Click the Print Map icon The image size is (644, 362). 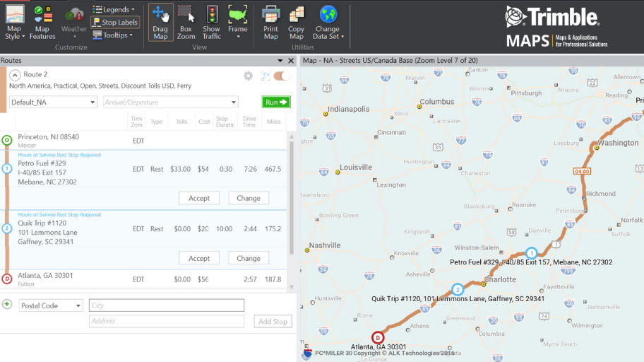270,22
